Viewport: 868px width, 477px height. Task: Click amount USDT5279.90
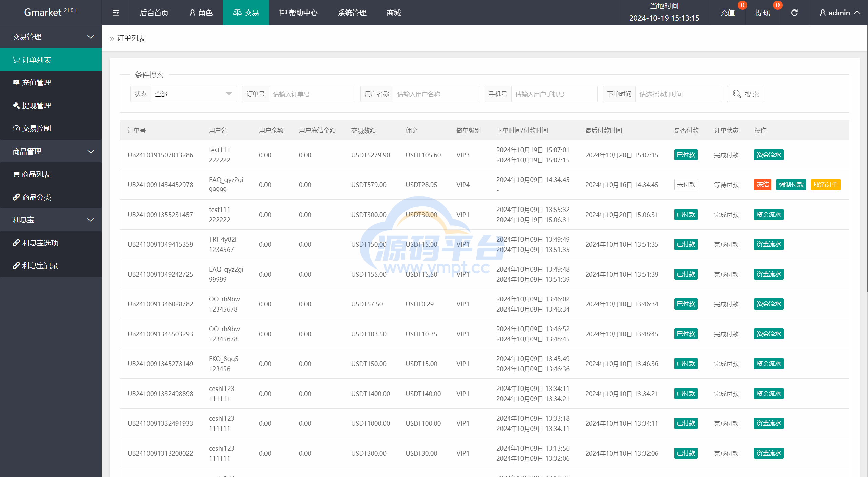tap(370, 155)
